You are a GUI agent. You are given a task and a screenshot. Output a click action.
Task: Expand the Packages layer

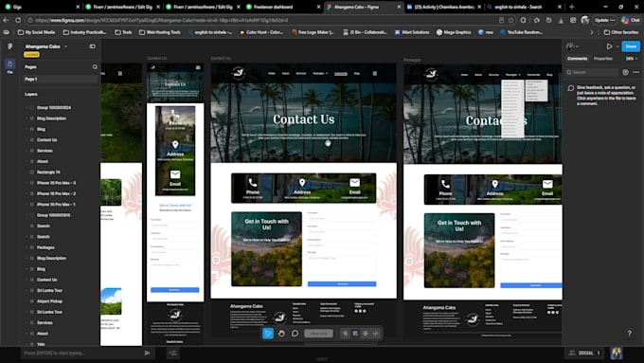pos(27,247)
